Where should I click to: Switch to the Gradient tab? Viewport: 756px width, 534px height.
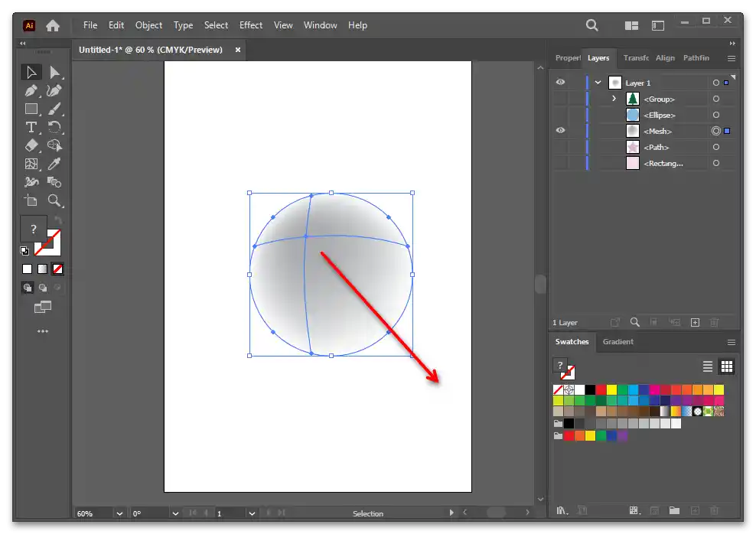618,342
